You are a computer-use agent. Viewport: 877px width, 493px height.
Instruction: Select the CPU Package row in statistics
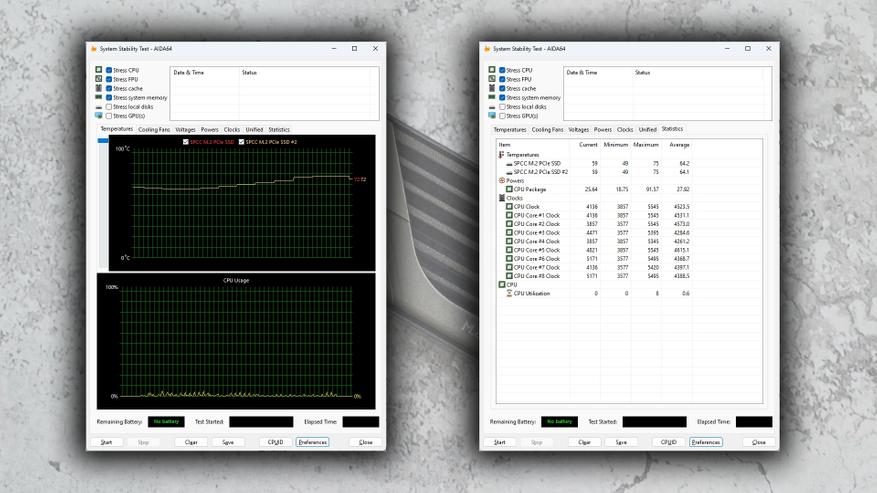pos(594,190)
